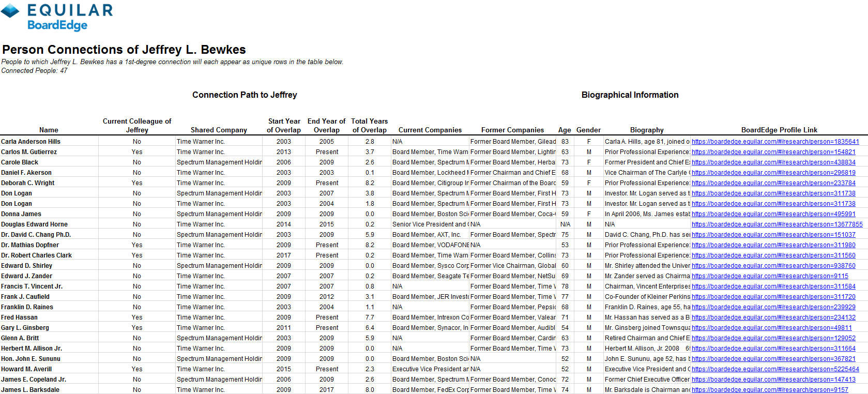Viewport: 868px width, 394px height.
Task: Click the BoardEdge Profile Link header
Action: (779, 130)
